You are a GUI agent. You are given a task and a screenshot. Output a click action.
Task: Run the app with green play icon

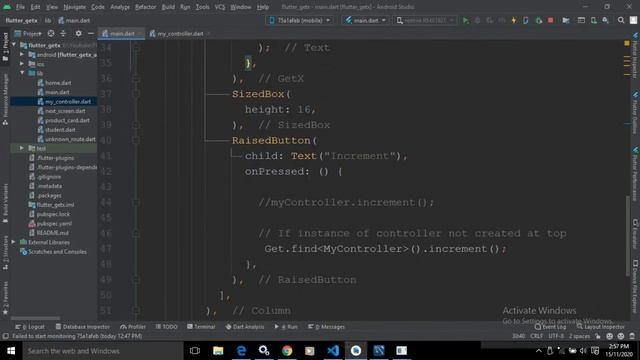pyautogui.click(x=465, y=20)
